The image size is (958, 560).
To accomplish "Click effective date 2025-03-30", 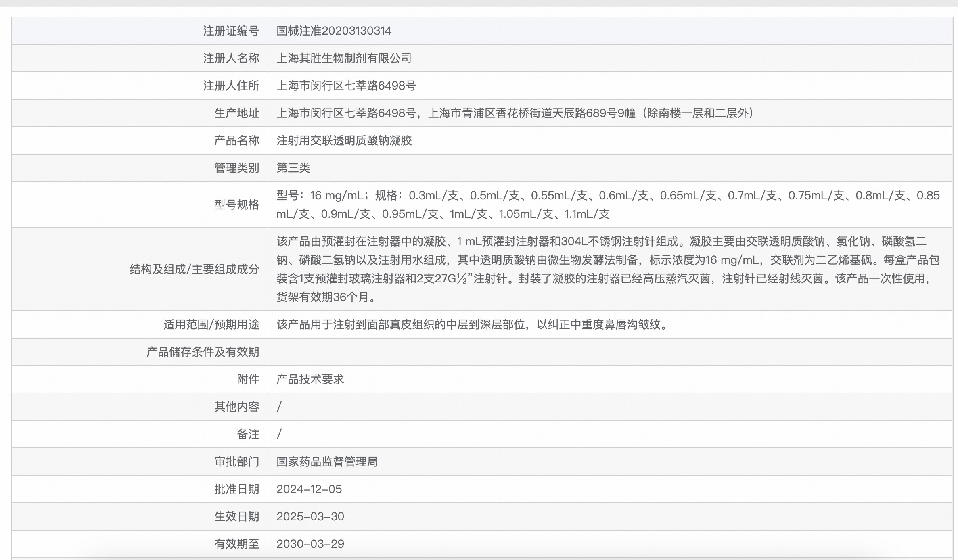I will [310, 516].
